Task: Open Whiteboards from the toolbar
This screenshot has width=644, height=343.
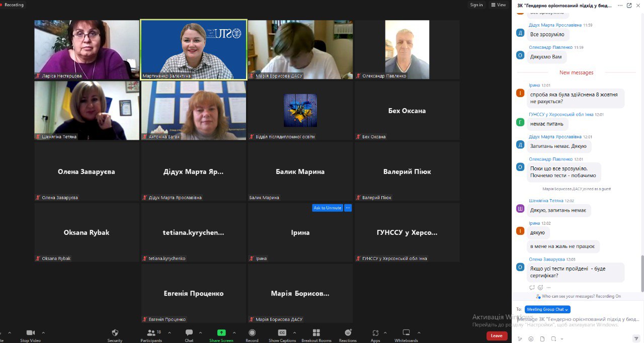Action: pyautogui.click(x=406, y=333)
